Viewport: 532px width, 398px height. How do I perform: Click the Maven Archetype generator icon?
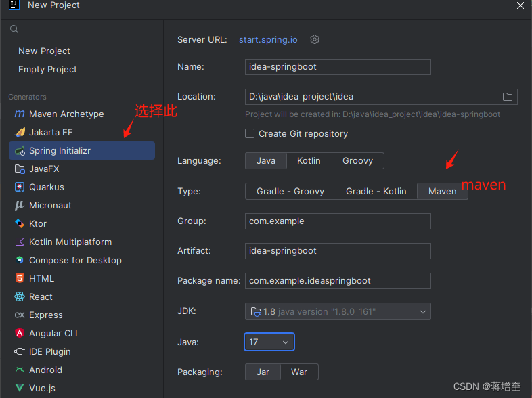(x=20, y=114)
